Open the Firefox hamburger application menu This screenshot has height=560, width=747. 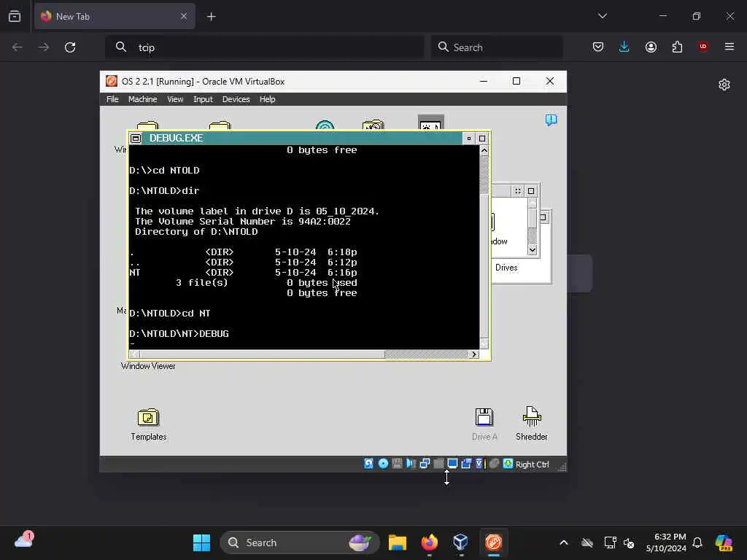(729, 47)
